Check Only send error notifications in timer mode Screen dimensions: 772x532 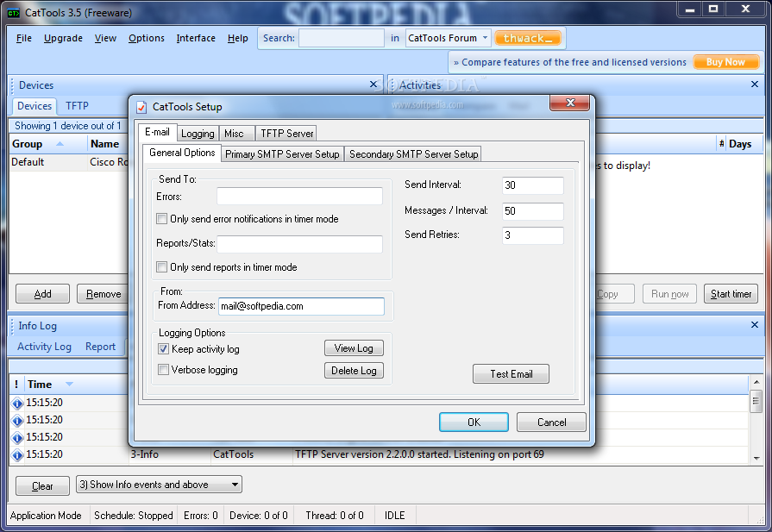[161, 218]
